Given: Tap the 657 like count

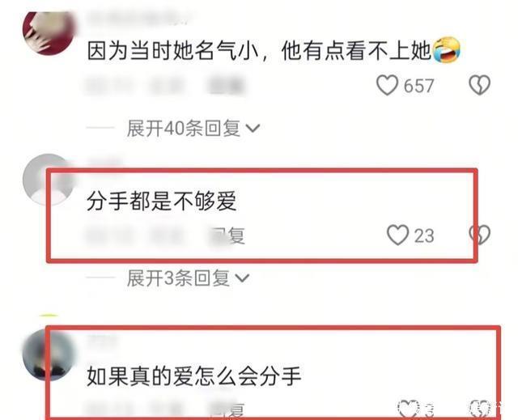Looking at the screenshot, I should point(418,86).
